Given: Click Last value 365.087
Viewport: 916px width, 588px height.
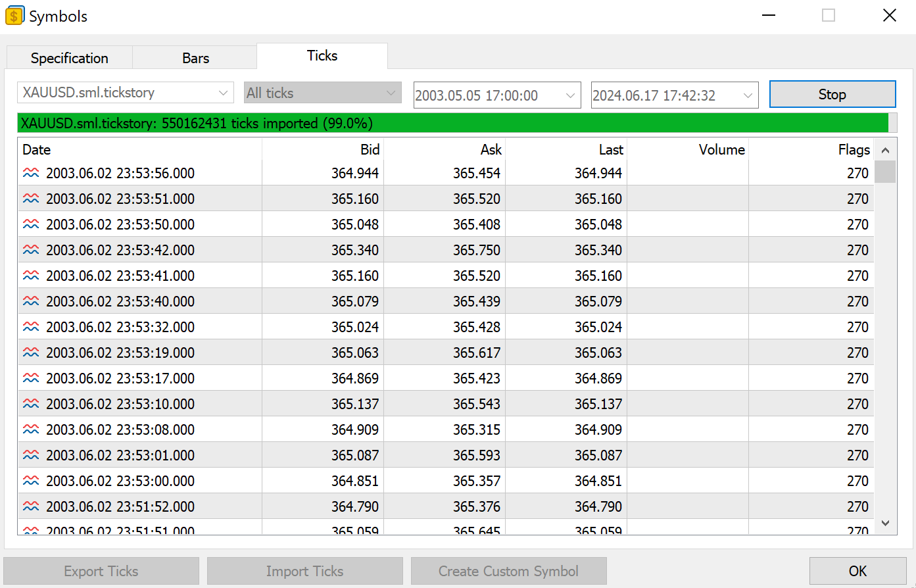Looking at the screenshot, I should [598, 455].
